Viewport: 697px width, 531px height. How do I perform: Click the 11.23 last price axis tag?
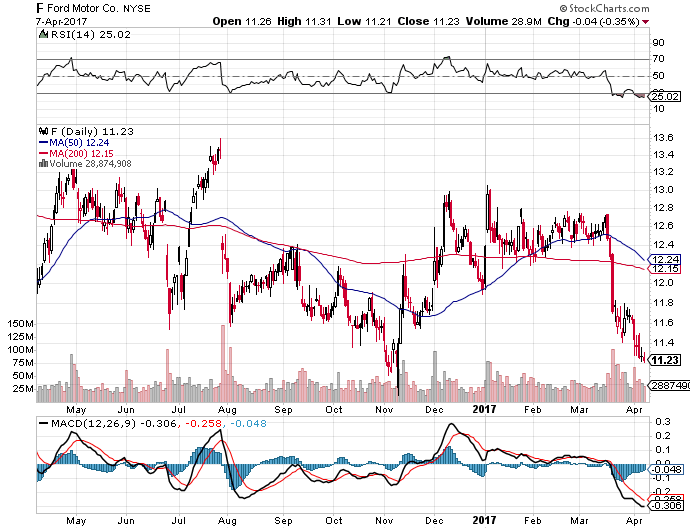(665, 360)
